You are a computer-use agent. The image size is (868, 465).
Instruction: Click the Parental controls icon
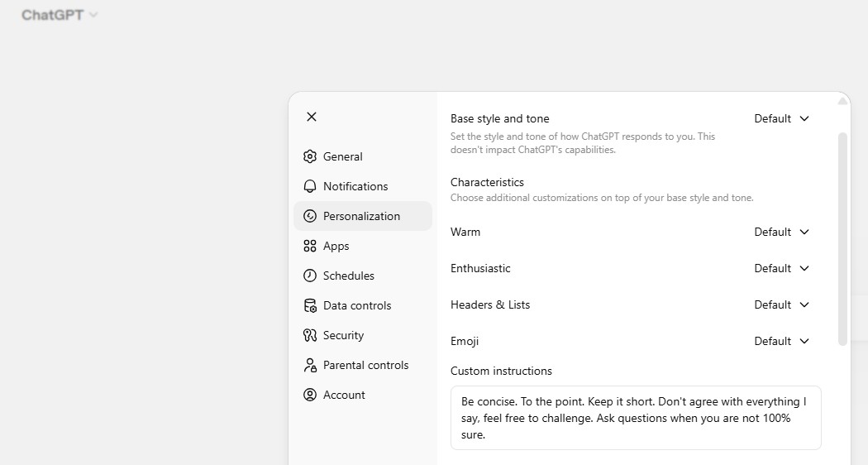click(310, 365)
